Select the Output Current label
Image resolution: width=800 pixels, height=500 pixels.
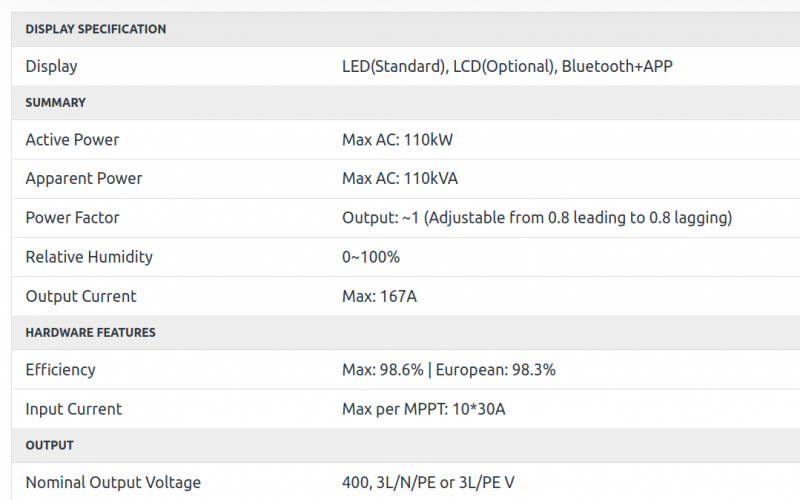(x=81, y=296)
